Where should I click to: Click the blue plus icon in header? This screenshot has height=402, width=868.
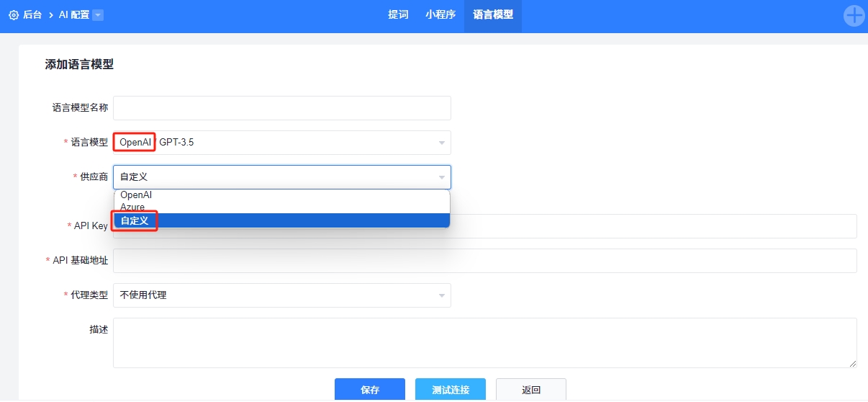tap(854, 16)
